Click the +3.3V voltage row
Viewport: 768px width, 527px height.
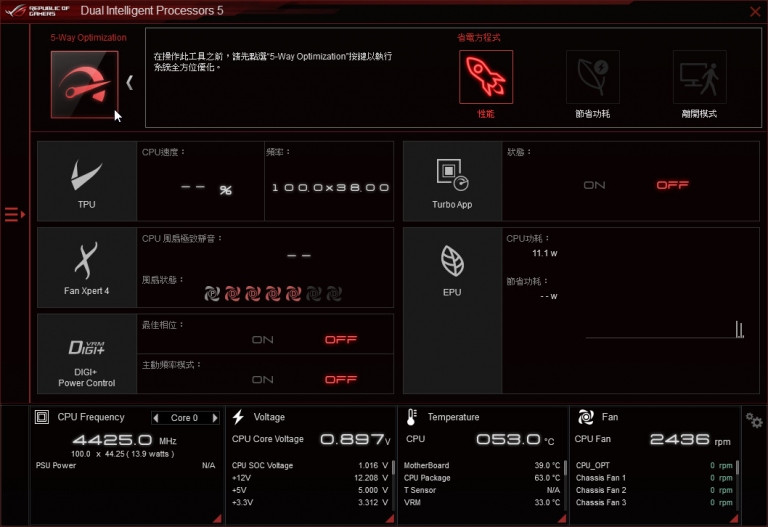pyautogui.click(x=310, y=502)
